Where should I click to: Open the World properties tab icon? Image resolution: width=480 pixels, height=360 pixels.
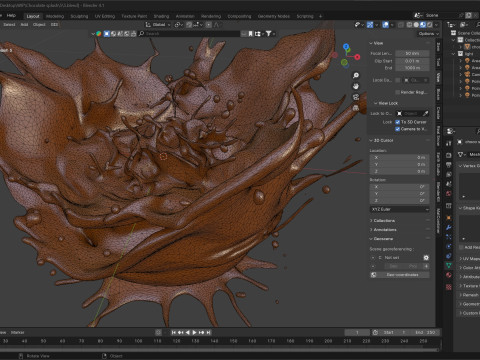point(449,194)
